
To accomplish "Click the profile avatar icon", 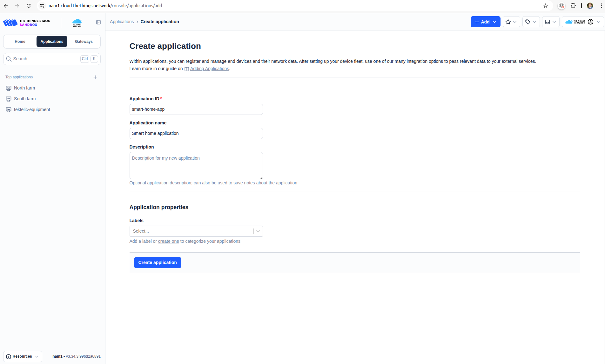I will [x=590, y=22].
